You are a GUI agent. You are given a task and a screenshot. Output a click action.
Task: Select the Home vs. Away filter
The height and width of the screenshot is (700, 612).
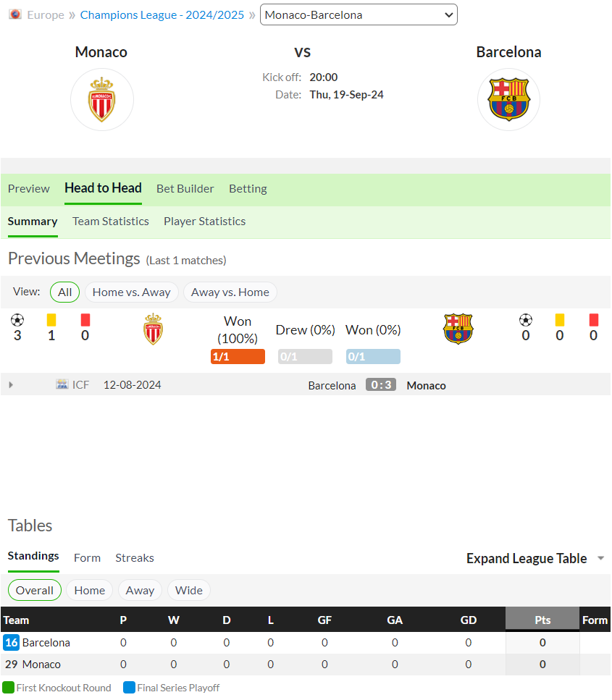coord(131,292)
